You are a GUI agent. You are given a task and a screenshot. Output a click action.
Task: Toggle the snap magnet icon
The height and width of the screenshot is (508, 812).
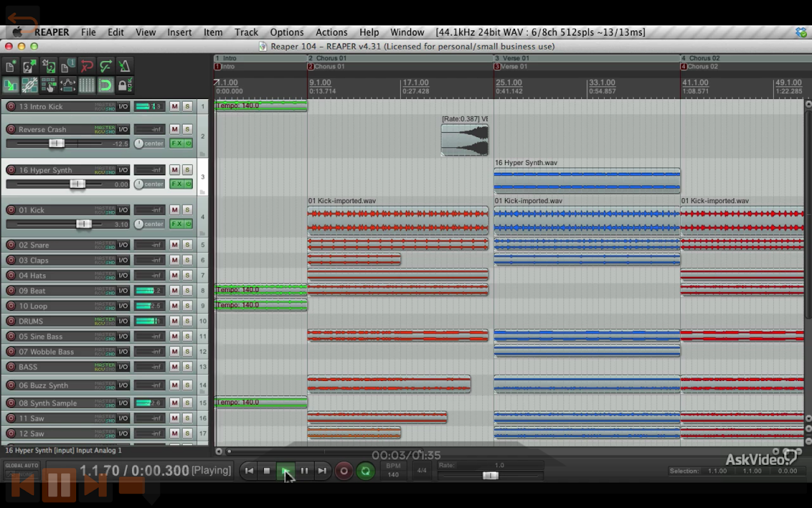106,85
